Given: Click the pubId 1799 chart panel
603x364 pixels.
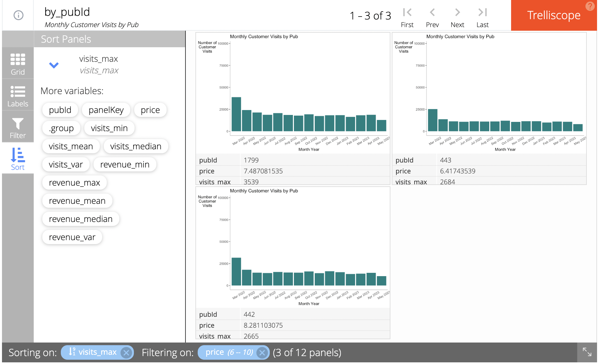Looking at the screenshot, I should pos(293,93).
